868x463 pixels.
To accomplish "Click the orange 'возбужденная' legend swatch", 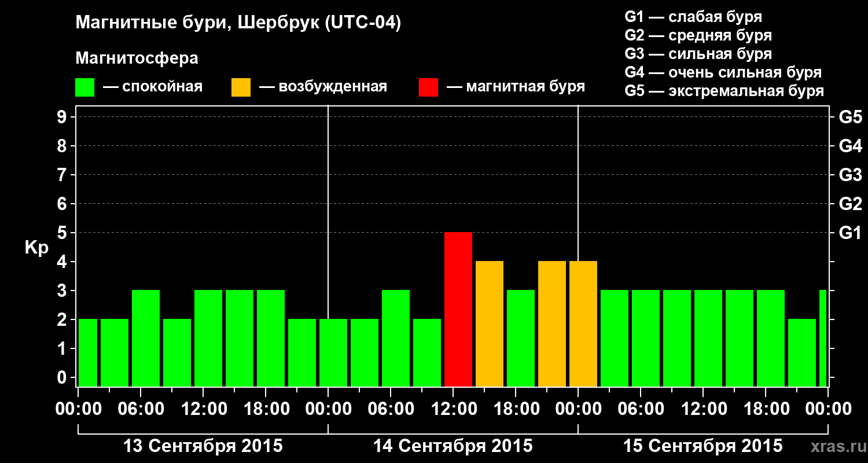I will pos(241,87).
